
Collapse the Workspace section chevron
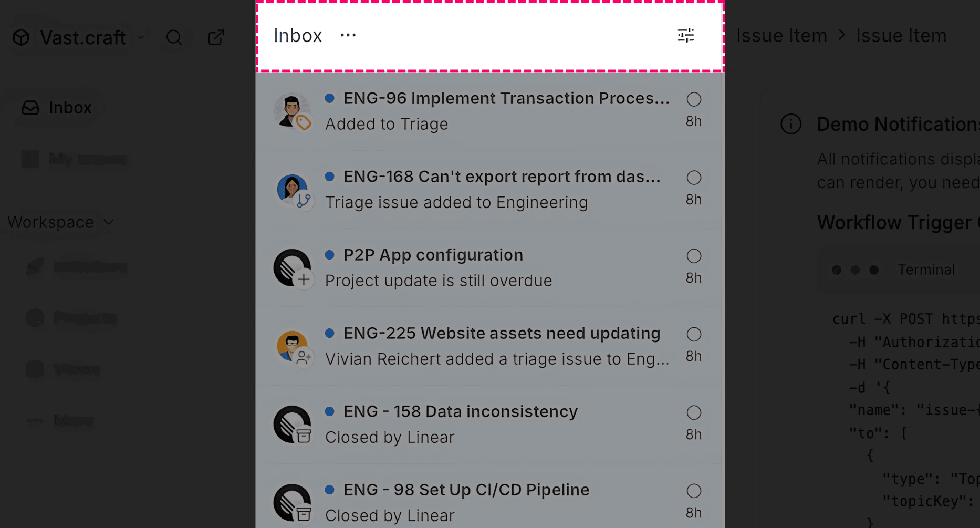109,222
